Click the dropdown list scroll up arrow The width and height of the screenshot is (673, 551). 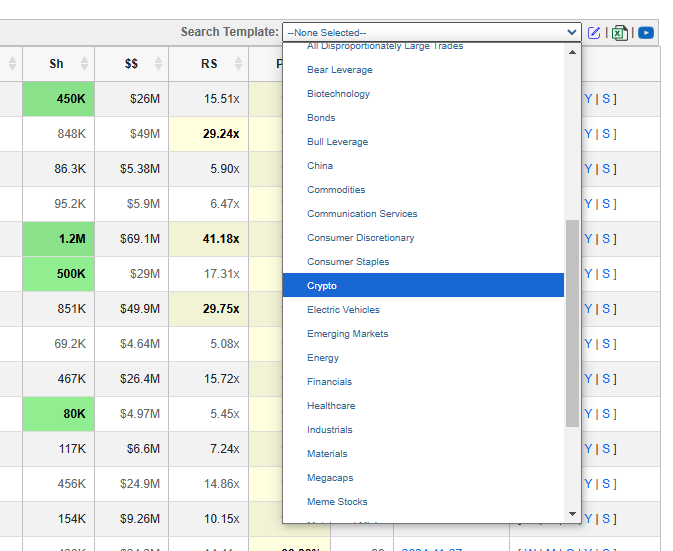click(572, 52)
